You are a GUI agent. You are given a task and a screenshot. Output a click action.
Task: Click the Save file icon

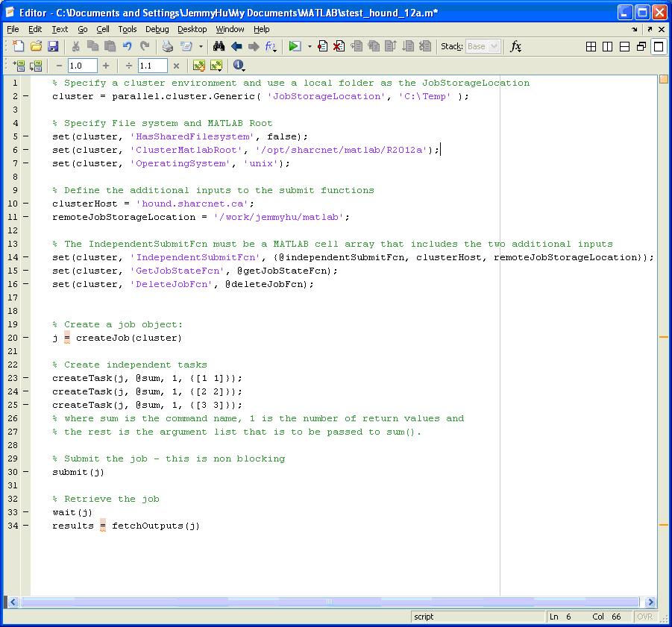[53, 46]
